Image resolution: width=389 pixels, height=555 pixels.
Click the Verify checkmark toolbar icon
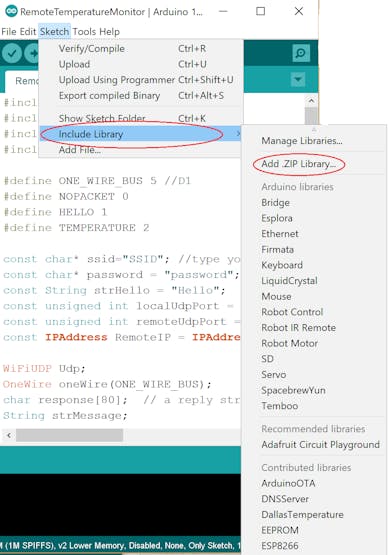coord(12,53)
